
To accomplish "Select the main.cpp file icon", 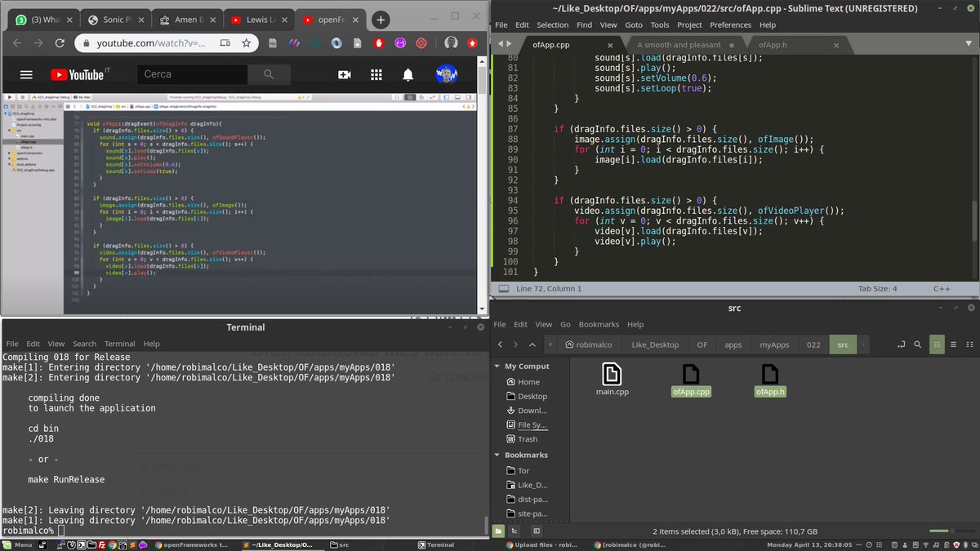I will pos(612,375).
